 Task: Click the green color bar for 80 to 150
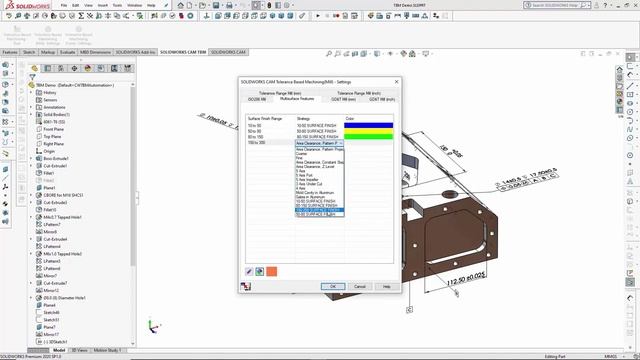tap(369, 137)
